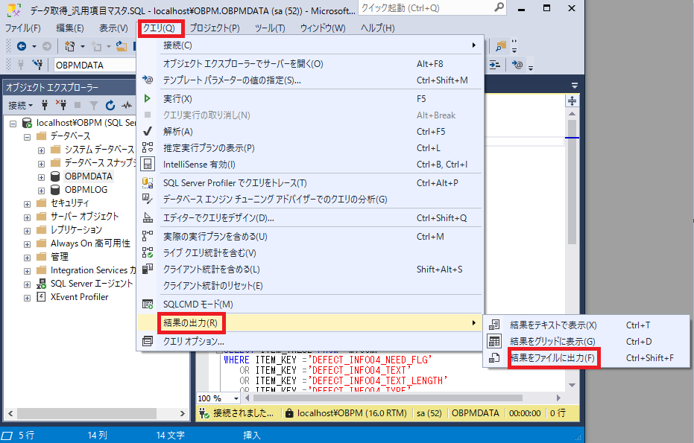Toggle Include Actual Execution Plan (実際の実行プラン)
Screen dimensions: 694x443
[214, 237]
